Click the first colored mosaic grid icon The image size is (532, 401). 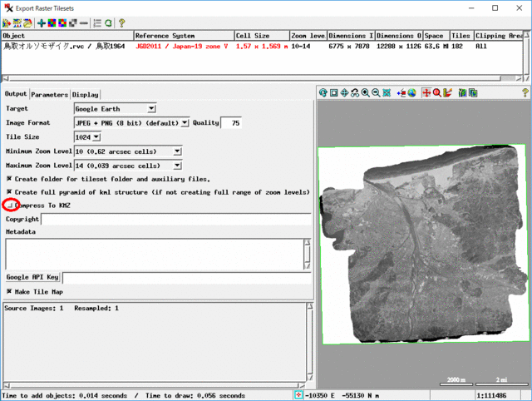pos(52,23)
